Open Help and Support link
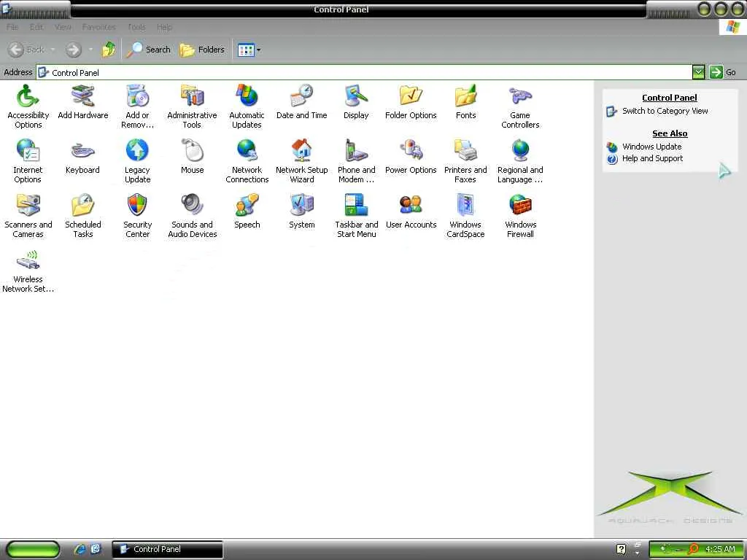This screenshot has height=560, width=747. pyautogui.click(x=652, y=158)
